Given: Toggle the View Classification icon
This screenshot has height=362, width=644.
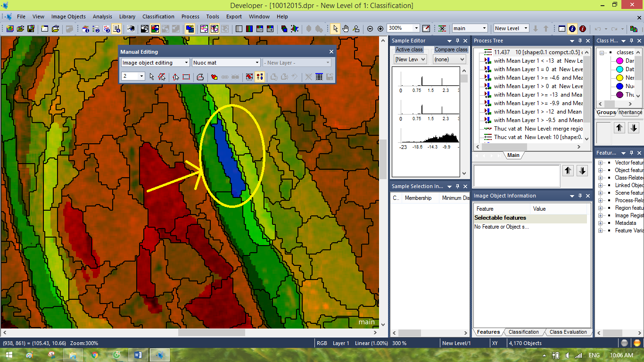Looking at the screenshot, I should click(154, 28).
